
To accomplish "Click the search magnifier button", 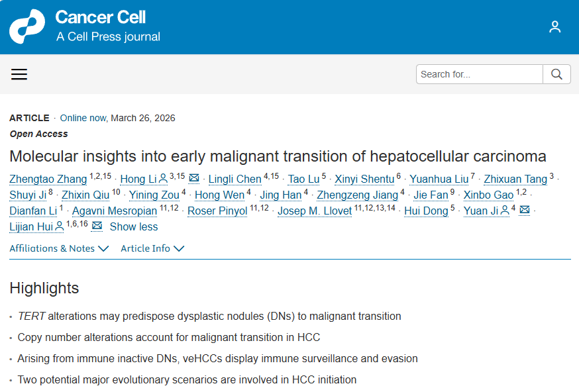I will tap(556, 74).
